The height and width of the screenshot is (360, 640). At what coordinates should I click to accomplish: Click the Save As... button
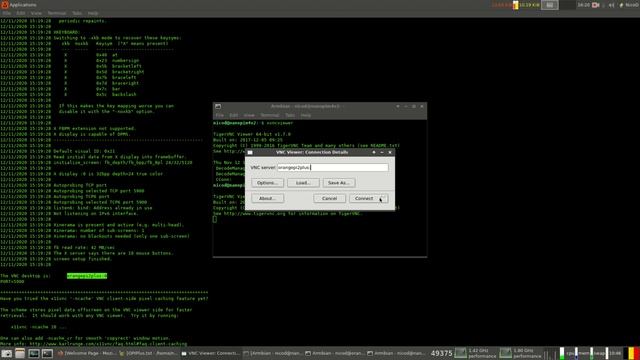(x=339, y=183)
